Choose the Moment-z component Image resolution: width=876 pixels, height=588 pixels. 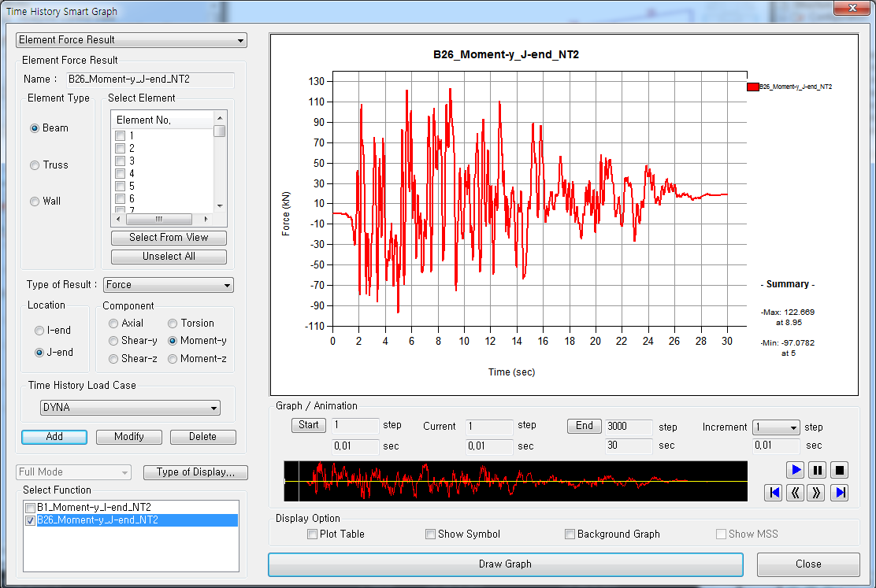point(173,359)
